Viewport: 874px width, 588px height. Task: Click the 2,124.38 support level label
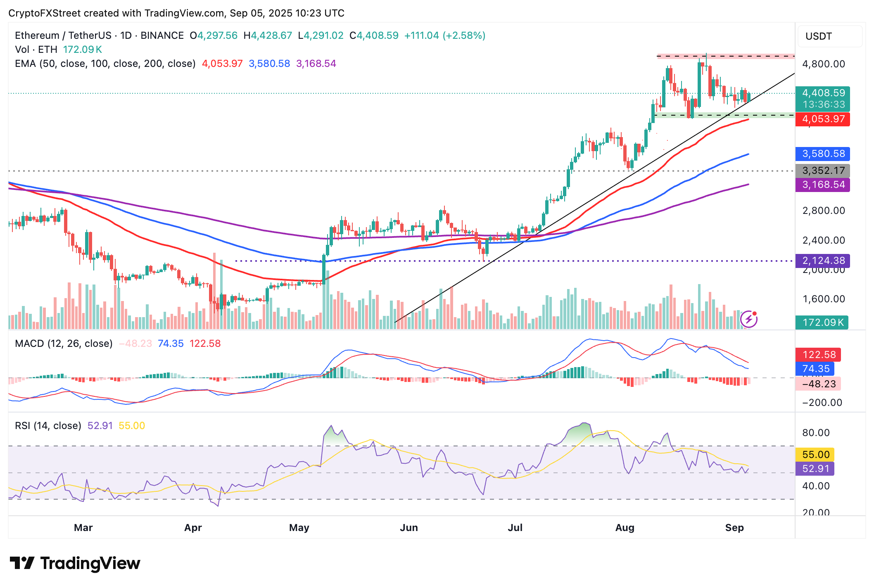tap(823, 261)
